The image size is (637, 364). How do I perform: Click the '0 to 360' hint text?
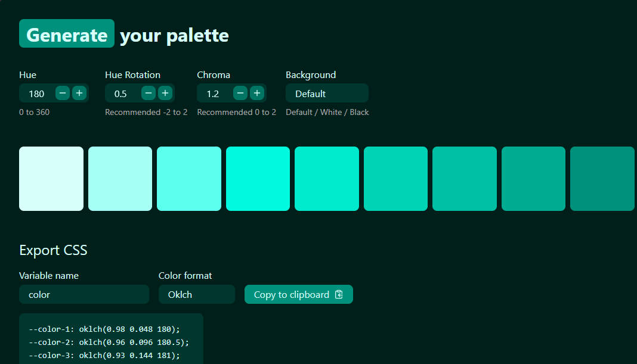pos(34,112)
